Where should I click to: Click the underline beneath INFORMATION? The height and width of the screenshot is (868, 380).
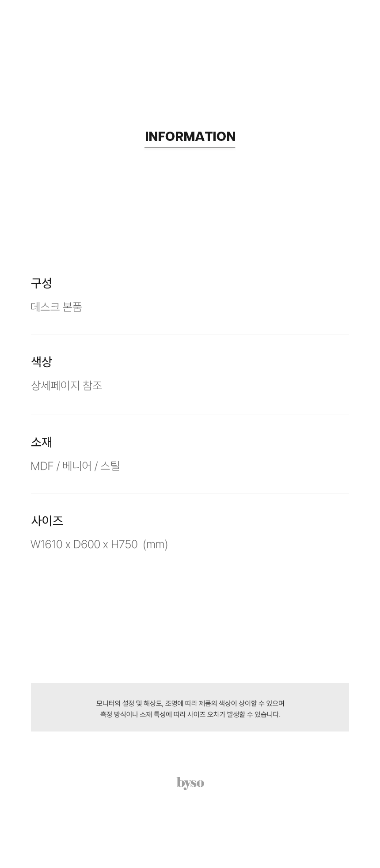(190, 148)
